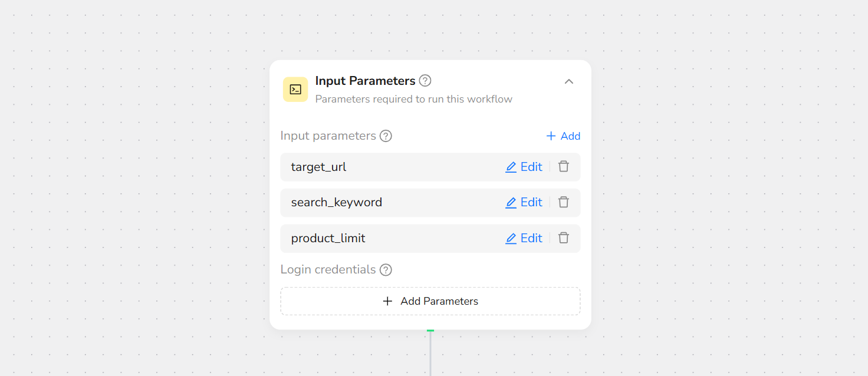This screenshot has width=868, height=376.
Task: Click the + Add link
Action: click(563, 136)
